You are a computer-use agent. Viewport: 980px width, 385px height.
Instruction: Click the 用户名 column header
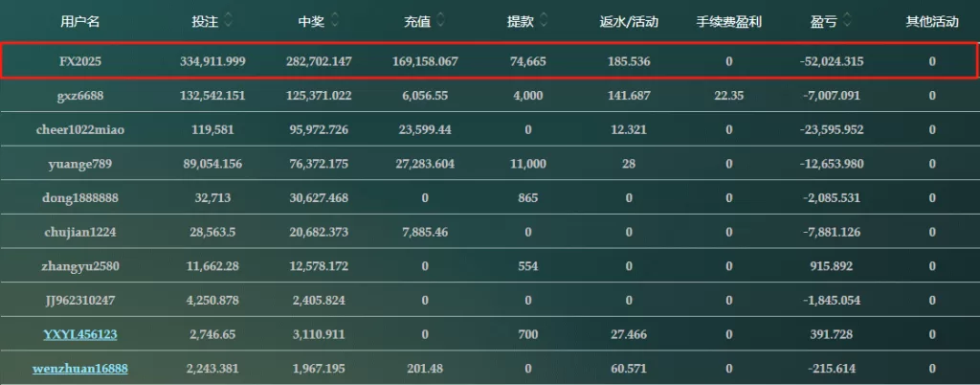tap(80, 22)
